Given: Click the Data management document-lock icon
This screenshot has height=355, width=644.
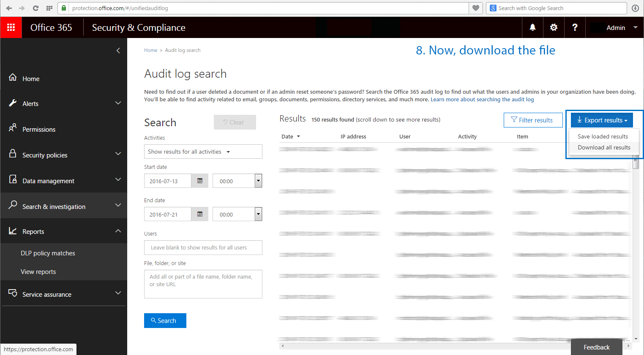Looking at the screenshot, I should point(13,179).
